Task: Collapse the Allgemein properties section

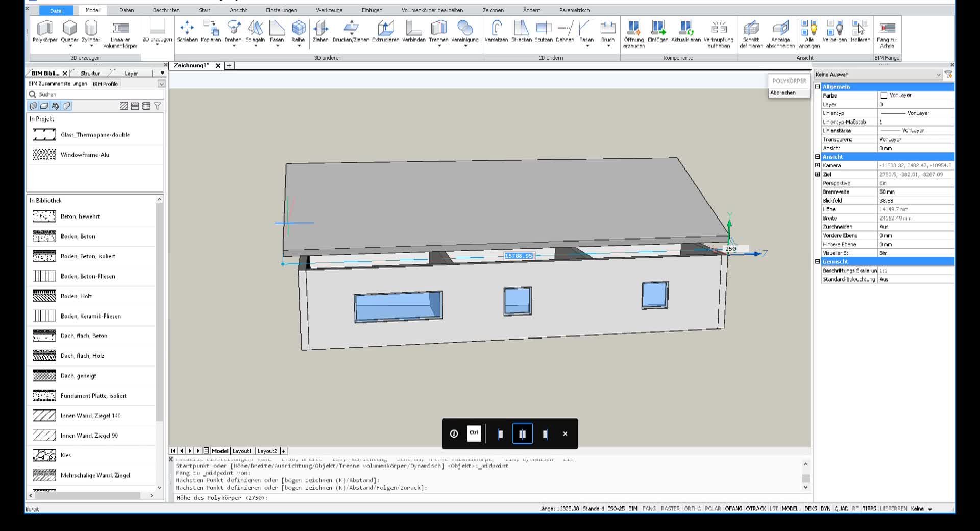Action: [x=817, y=87]
